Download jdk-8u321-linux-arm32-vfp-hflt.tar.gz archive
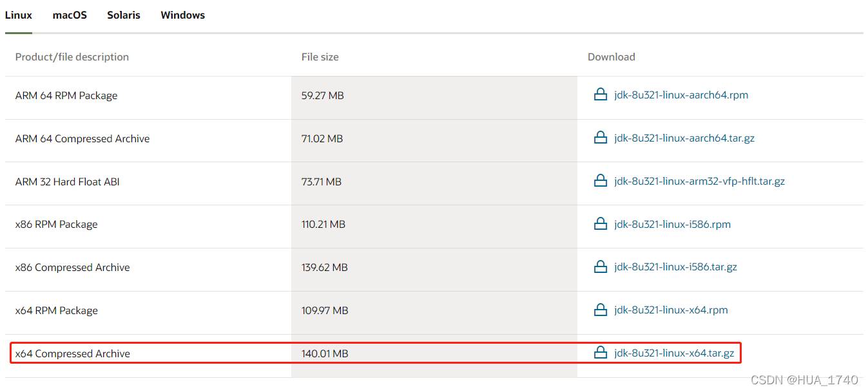868x392 pixels. point(699,182)
